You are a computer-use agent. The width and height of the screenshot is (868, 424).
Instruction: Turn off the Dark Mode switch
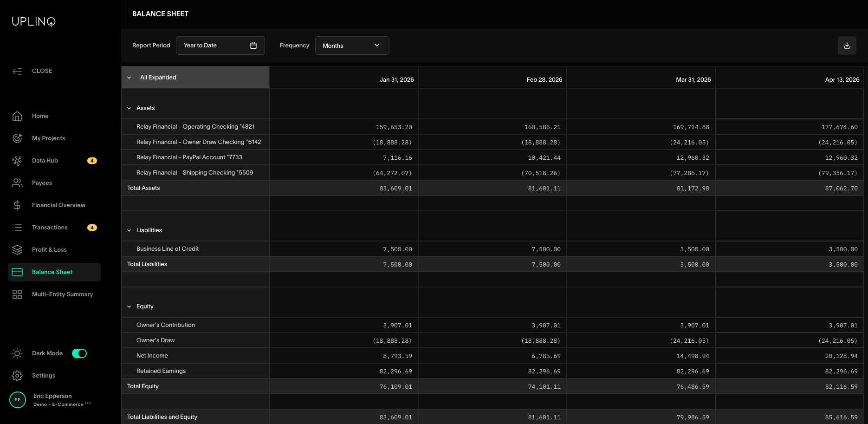point(79,353)
